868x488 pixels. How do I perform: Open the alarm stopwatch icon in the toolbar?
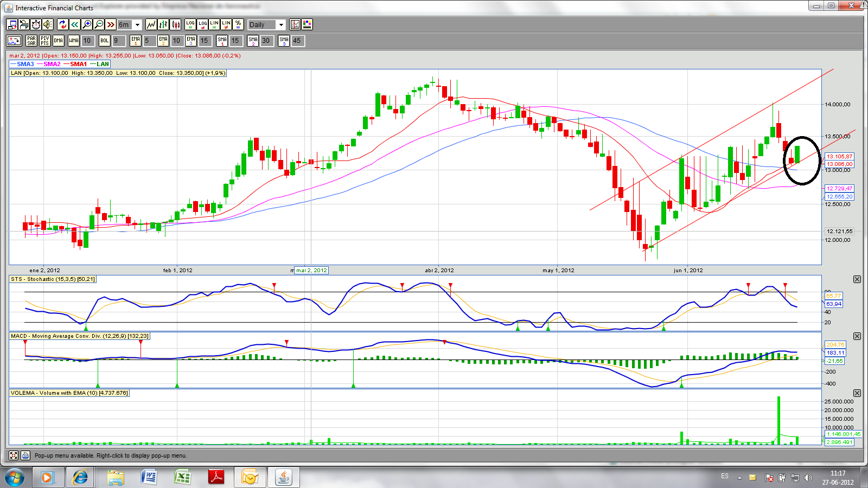(x=36, y=24)
